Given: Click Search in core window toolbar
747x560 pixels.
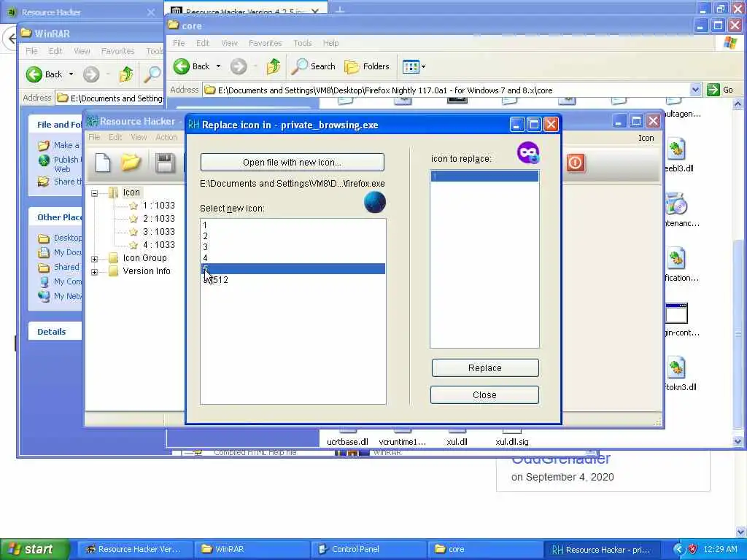Looking at the screenshot, I should (x=314, y=66).
